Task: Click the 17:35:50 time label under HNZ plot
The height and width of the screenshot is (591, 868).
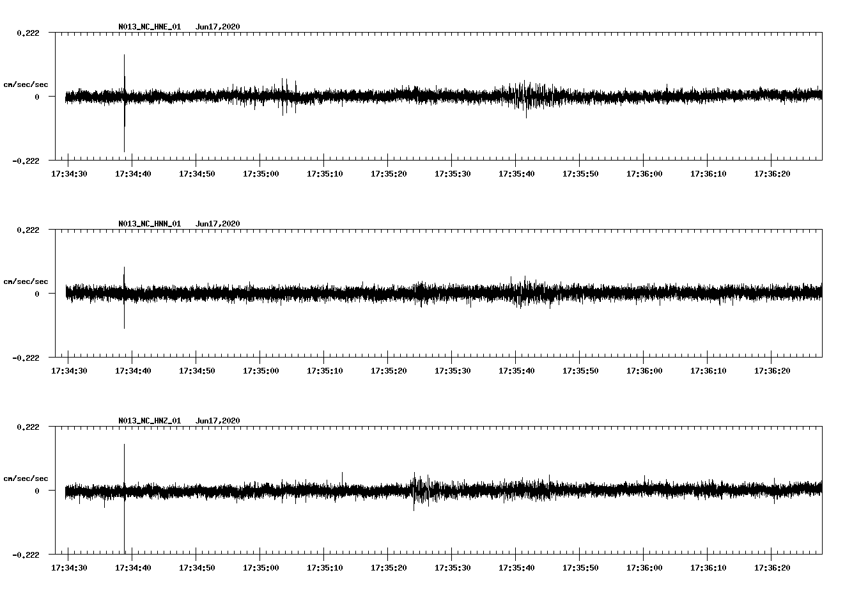Action: [581, 568]
